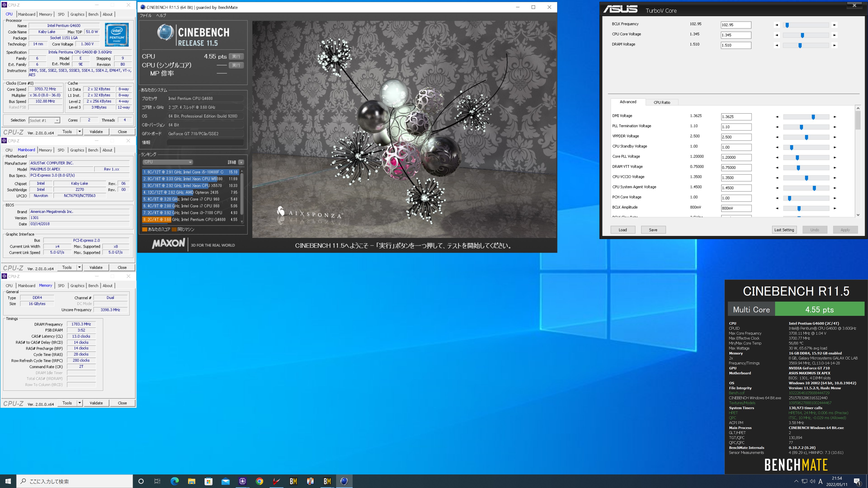
Task: Lower CPU Core Voltage using the left arrow
Action: point(777,35)
